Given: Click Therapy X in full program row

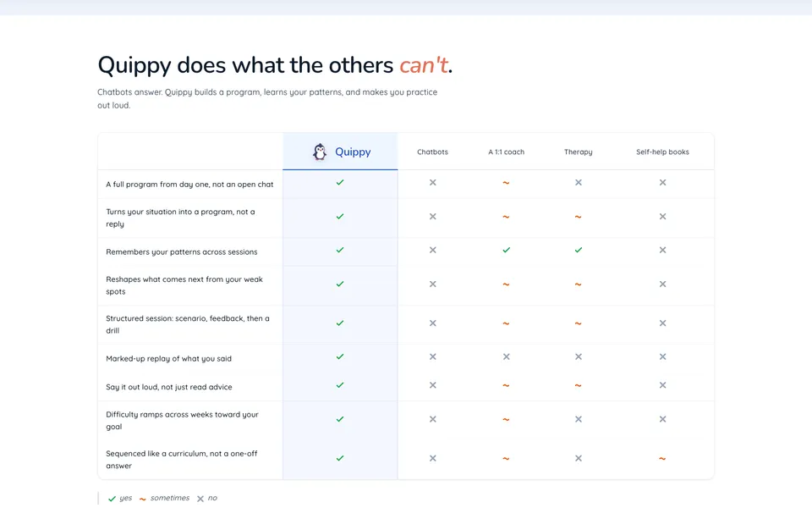Looking at the screenshot, I should click(579, 183).
